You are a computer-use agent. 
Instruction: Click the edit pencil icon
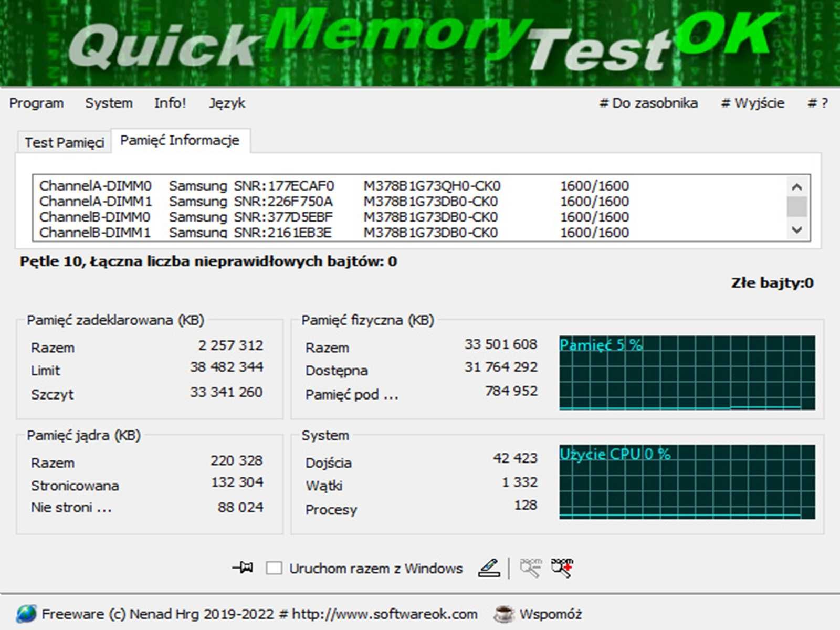coord(489,568)
